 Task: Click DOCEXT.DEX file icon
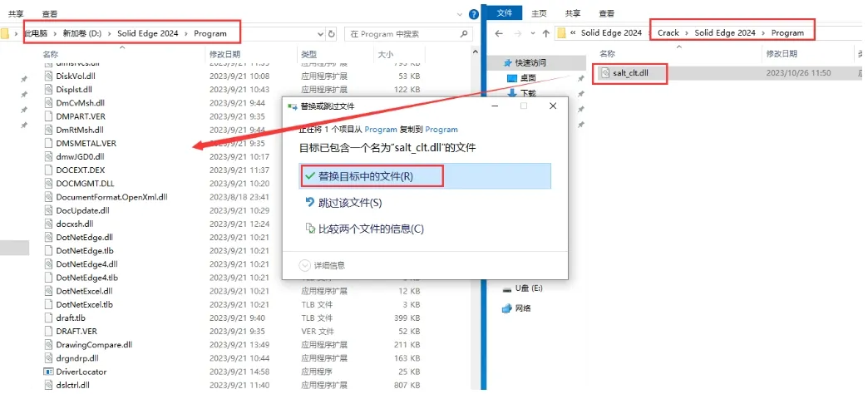click(49, 170)
